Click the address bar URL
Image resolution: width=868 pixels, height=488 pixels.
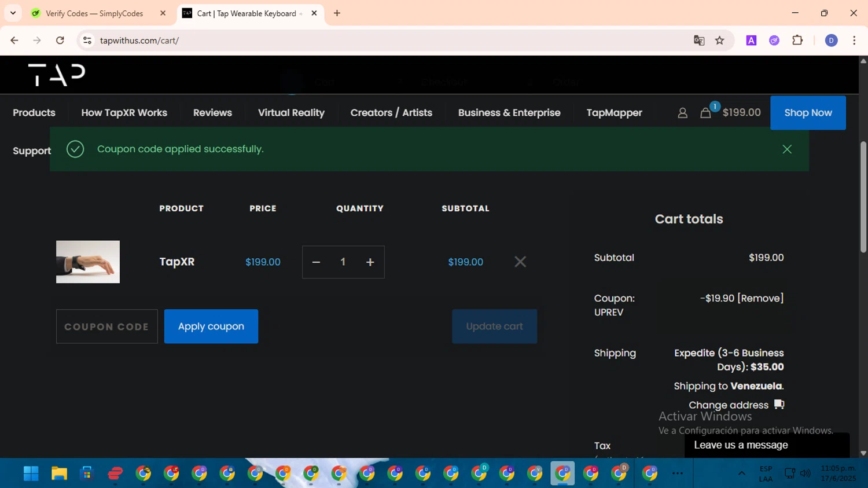[x=139, y=41]
